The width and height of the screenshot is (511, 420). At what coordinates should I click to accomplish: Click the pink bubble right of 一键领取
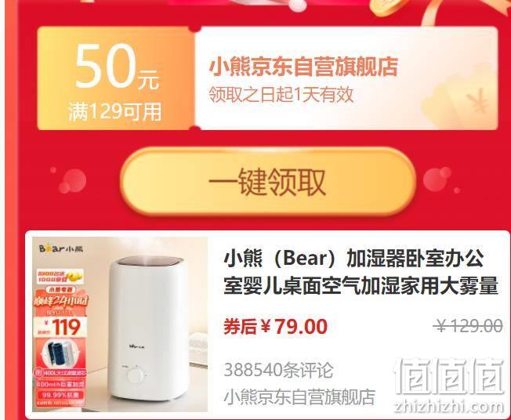(x=437, y=180)
